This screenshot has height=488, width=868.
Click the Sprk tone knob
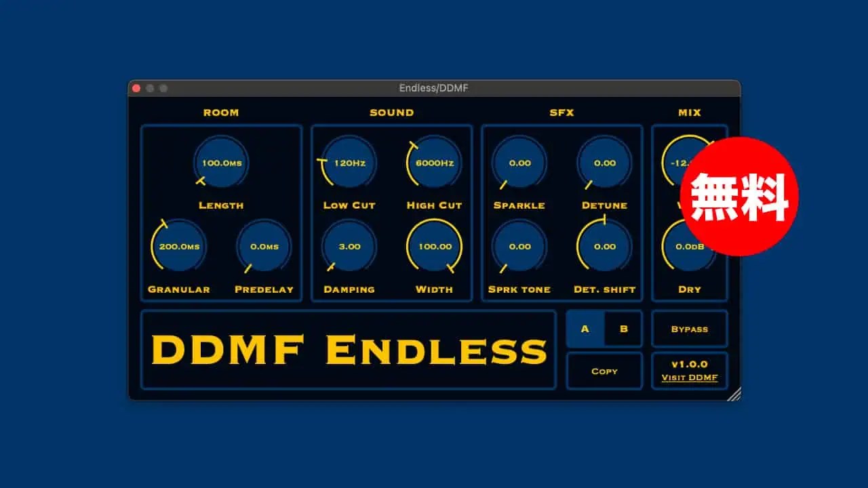coord(519,247)
